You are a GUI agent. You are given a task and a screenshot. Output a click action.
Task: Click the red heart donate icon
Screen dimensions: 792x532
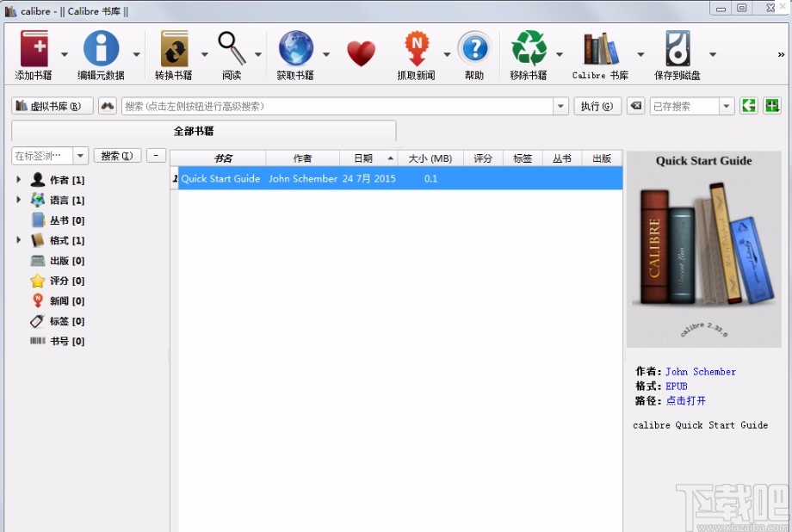[x=361, y=52]
